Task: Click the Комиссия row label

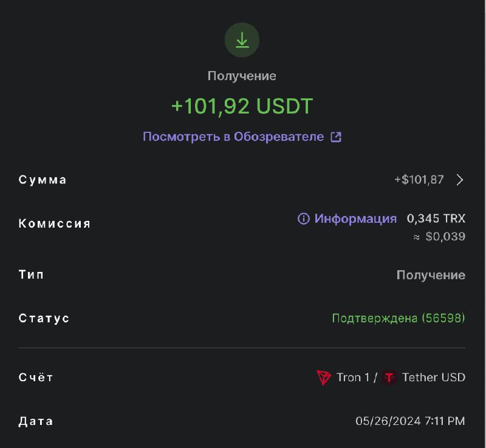Action: pyautogui.click(x=55, y=223)
